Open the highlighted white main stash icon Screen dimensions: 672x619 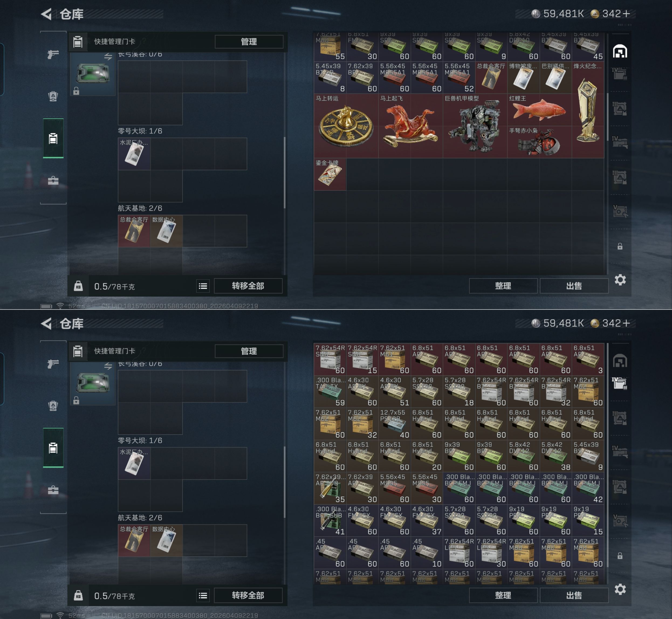(x=620, y=51)
